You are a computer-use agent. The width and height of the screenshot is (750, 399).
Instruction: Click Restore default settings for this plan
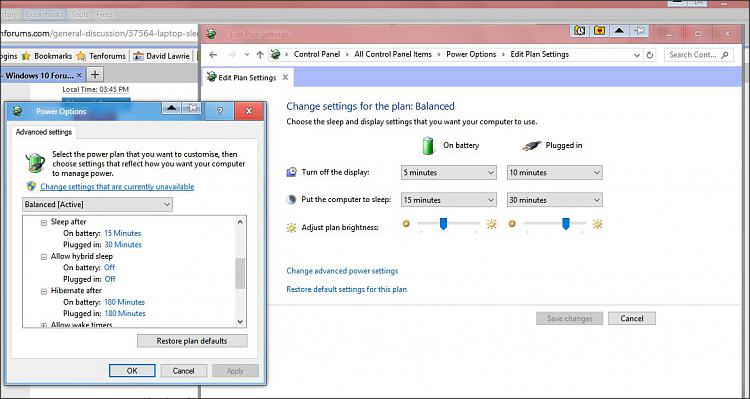point(346,289)
